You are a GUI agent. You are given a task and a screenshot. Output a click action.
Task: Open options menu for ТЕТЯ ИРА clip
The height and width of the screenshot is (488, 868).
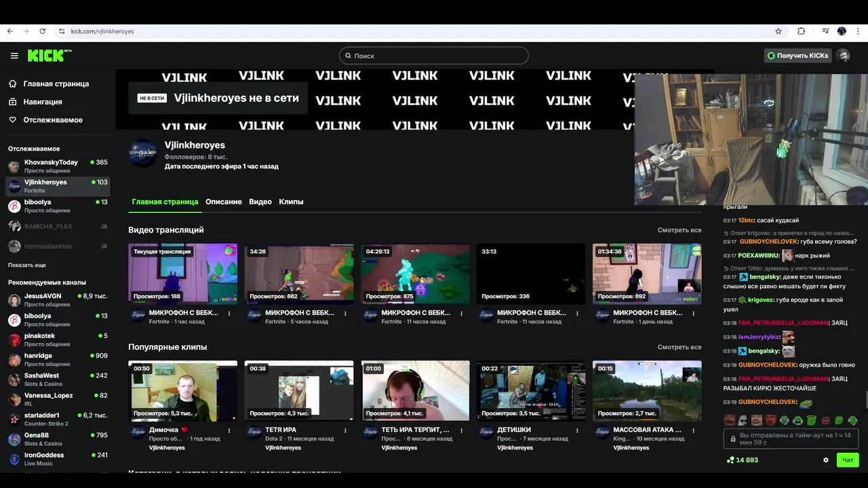[345, 430]
